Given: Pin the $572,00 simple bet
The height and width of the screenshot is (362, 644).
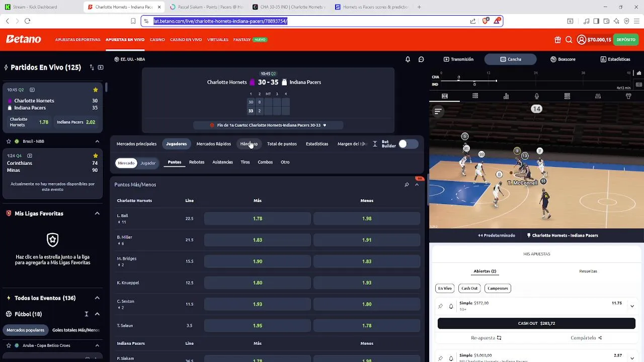Looking at the screenshot, I should (x=440, y=306).
